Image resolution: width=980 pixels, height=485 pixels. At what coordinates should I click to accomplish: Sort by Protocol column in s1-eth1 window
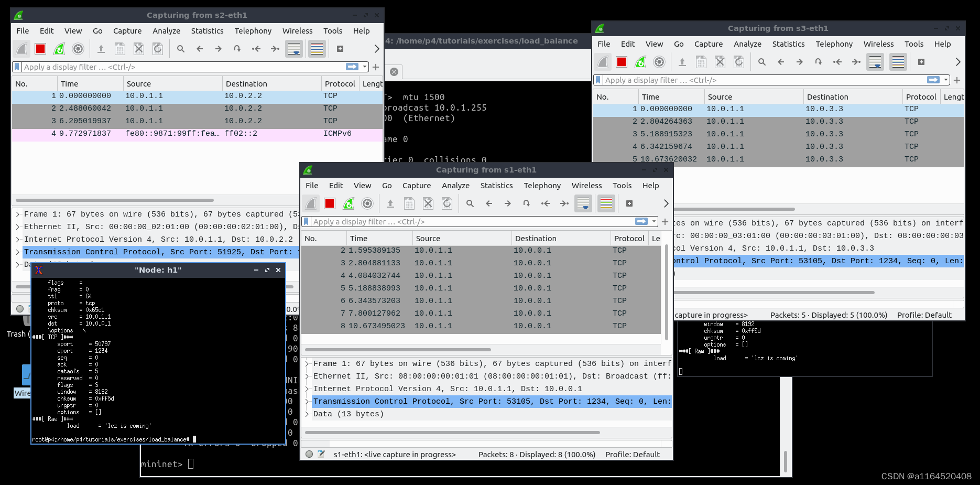(x=629, y=239)
